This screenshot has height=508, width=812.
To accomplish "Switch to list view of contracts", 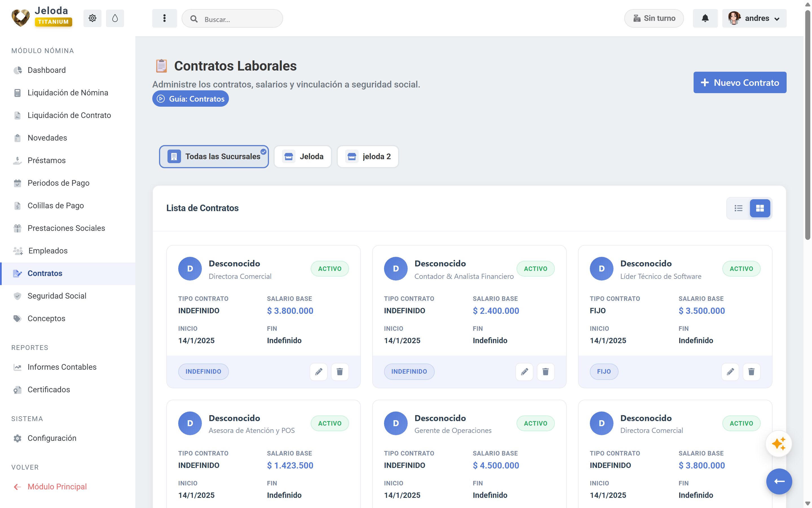I will click(x=738, y=208).
